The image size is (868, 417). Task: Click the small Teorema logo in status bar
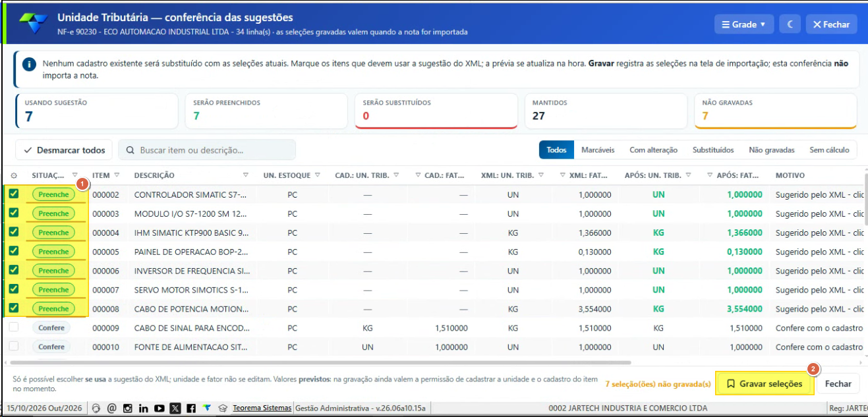(x=207, y=408)
